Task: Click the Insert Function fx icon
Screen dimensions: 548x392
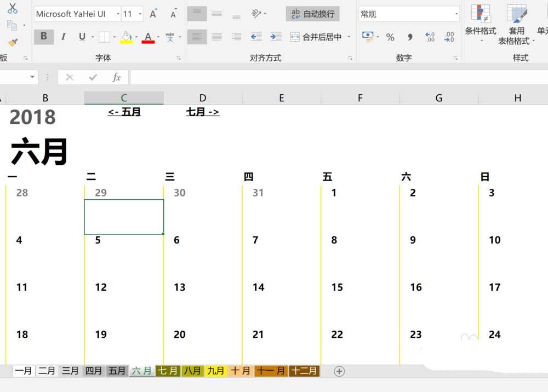Action: pos(117,77)
